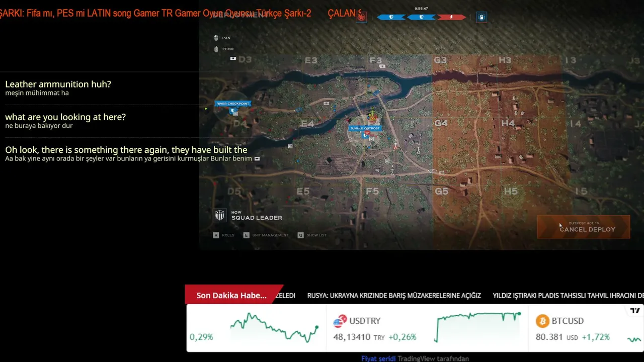Click the TradingView logo icon
The image size is (644, 362).
point(635,311)
